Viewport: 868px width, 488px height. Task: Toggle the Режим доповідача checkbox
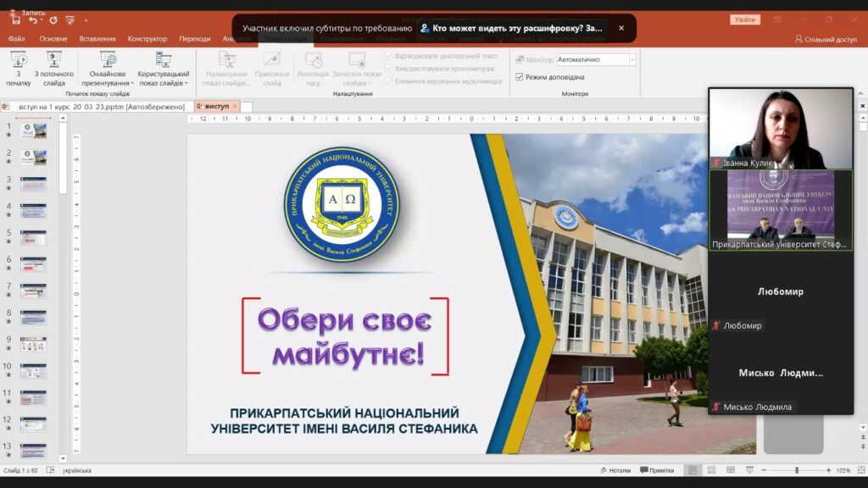(520, 77)
